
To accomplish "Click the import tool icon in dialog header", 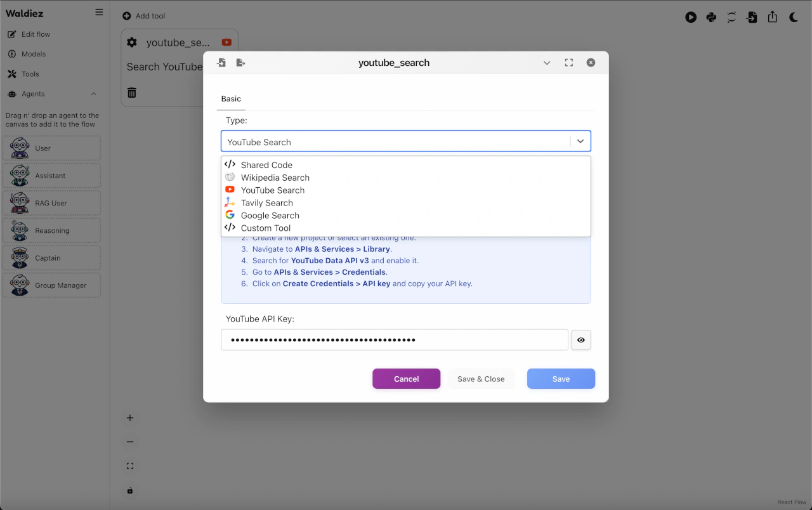I will (x=221, y=63).
